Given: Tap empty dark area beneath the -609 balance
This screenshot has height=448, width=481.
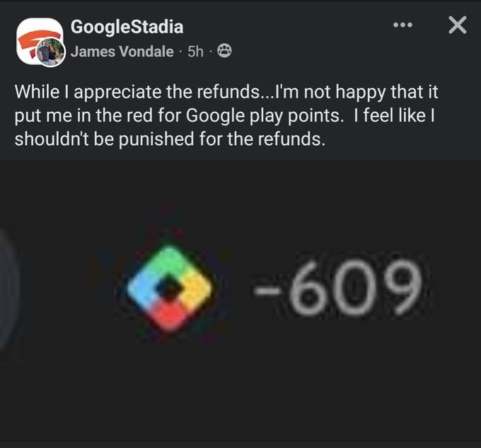Looking at the screenshot, I should pos(337,384).
